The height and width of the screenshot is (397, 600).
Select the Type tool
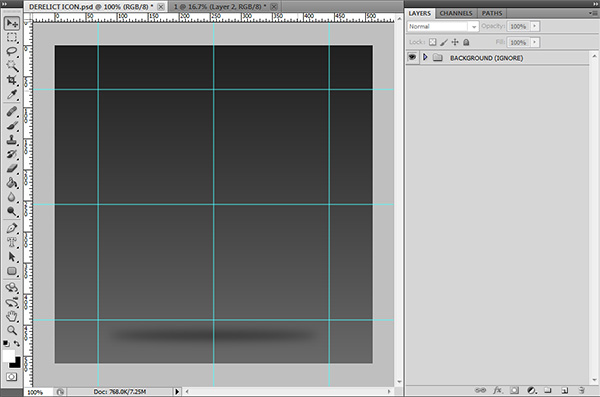12,242
